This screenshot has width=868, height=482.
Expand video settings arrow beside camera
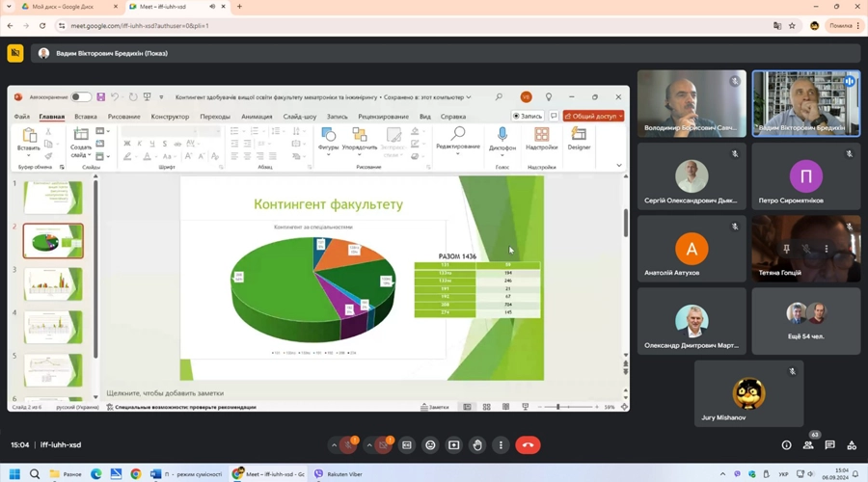(369, 445)
